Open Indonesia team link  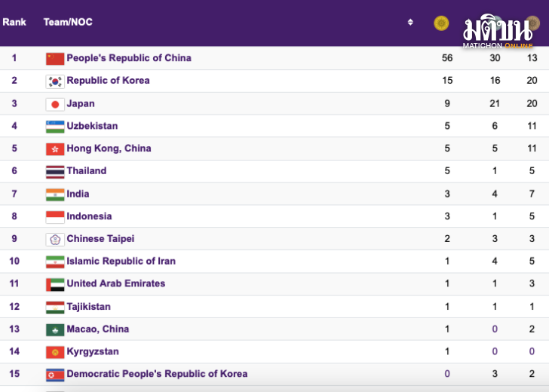pyautogui.click(x=89, y=216)
